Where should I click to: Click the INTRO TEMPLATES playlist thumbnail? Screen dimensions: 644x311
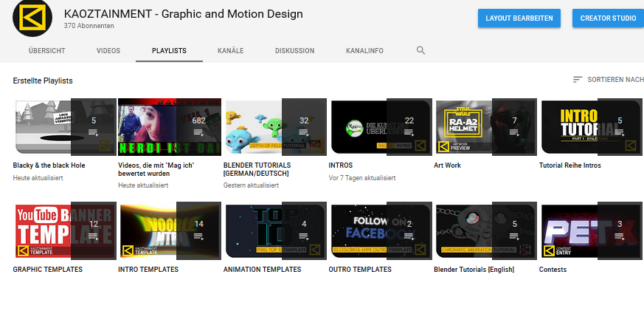[x=170, y=230]
